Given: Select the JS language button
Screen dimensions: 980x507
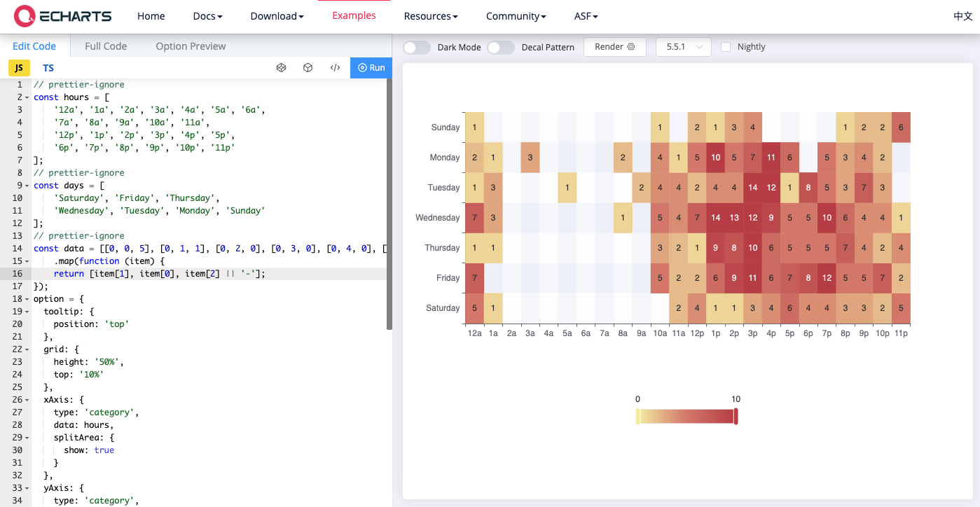Looking at the screenshot, I should (19, 68).
